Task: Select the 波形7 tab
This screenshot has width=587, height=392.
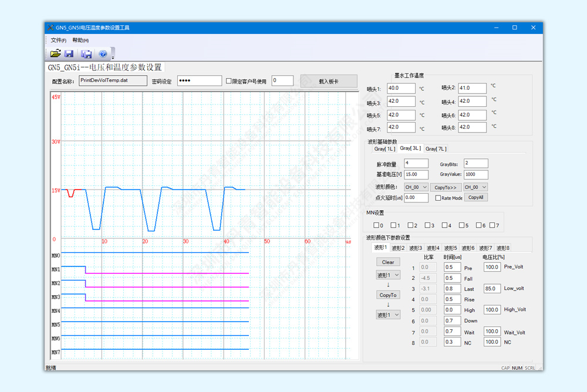Action: point(485,248)
